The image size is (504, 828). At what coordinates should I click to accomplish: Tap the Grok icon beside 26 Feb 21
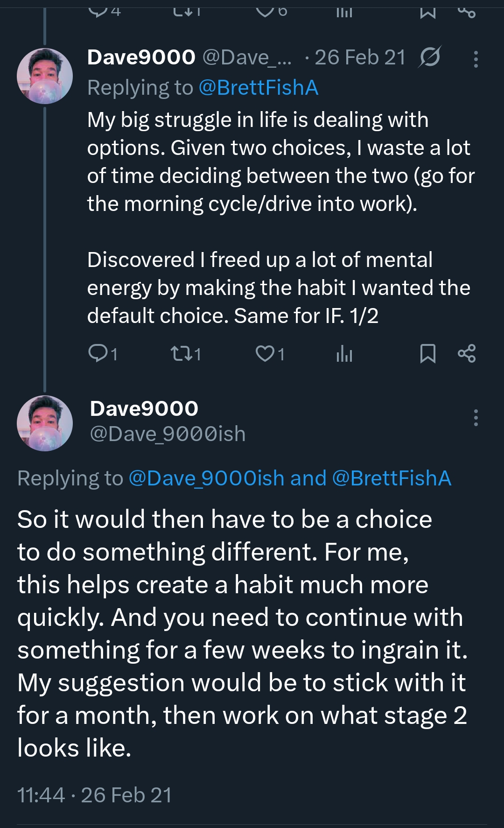point(429,57)
